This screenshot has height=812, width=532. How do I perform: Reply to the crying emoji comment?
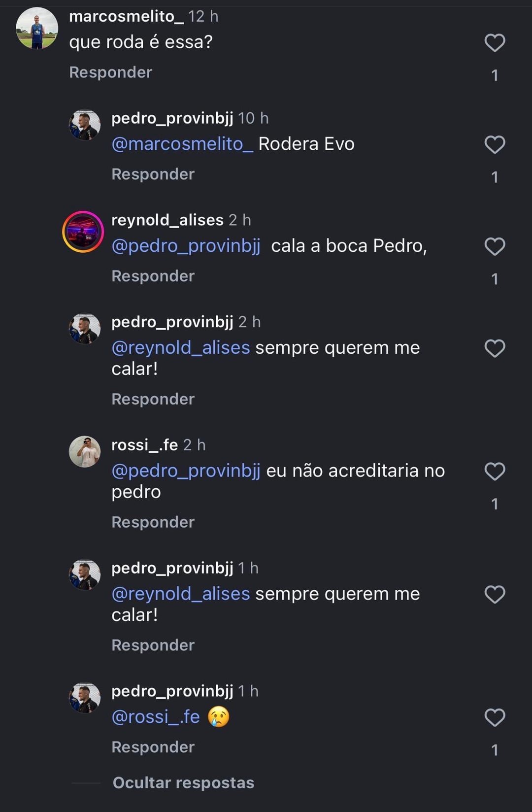pos(153,747)
